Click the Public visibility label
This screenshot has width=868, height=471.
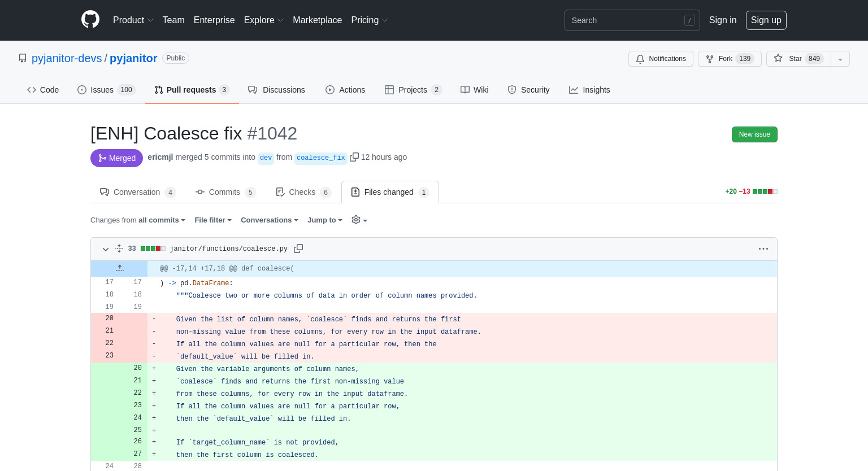(x=175, y=58)
